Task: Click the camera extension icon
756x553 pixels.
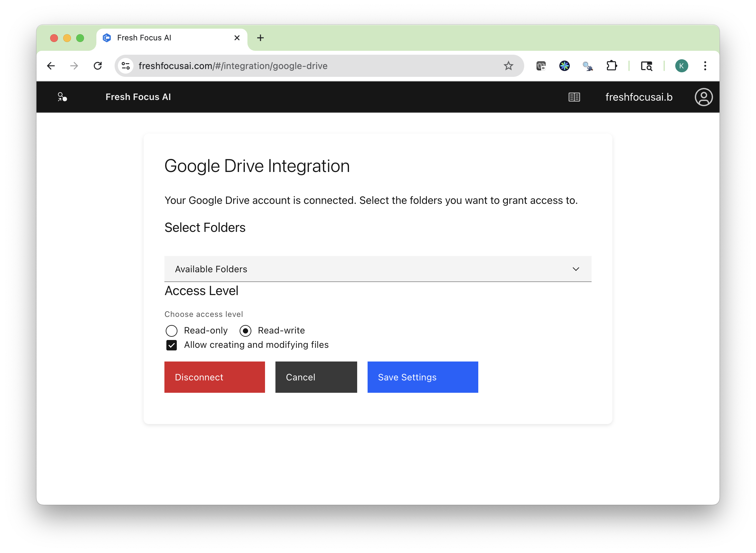Action: click(x=541, y=66)
